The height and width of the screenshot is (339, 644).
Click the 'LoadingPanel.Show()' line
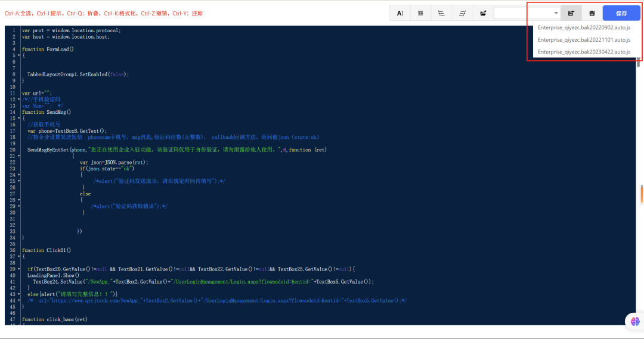[54, 275]
